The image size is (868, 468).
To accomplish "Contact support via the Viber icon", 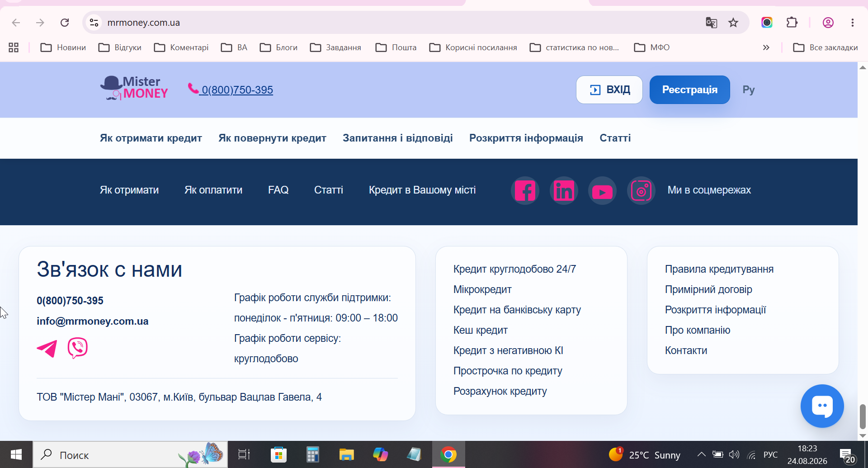I will [x=78, y=348].
